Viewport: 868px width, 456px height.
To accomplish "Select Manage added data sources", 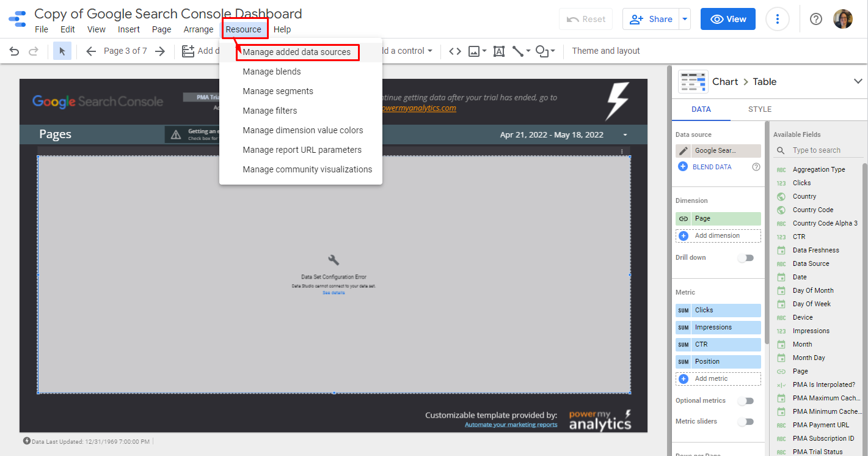I will coord(296,52).
